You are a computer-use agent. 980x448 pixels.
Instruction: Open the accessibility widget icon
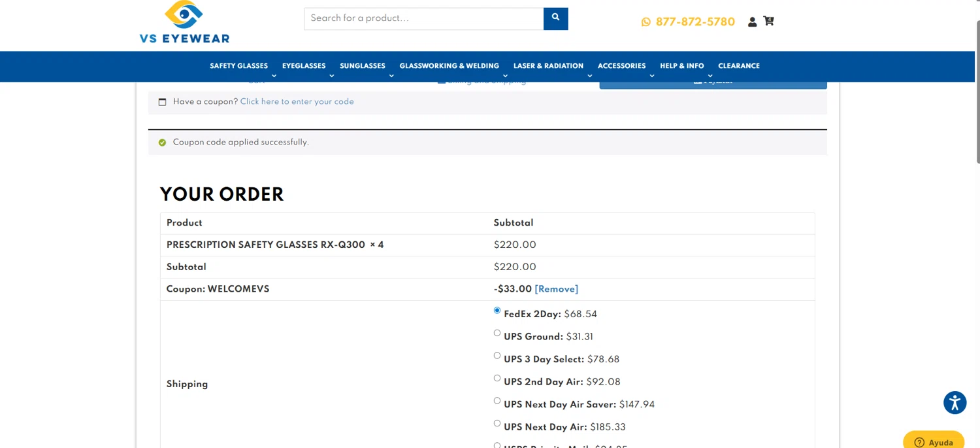(x=955, y=403)
